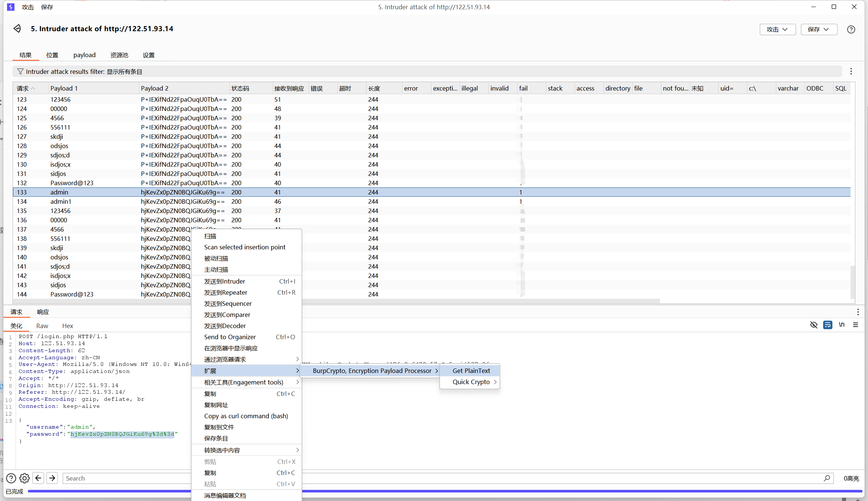The height and width of the screenshot is (501, 868).
Task: Select result row 134 with payload admin1
Action: [x=432, y=201]
